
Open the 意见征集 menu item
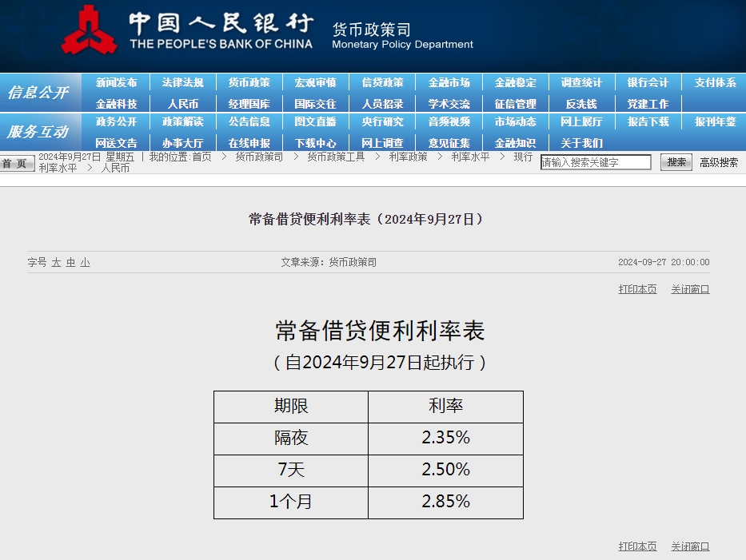(x=449, y=143)
